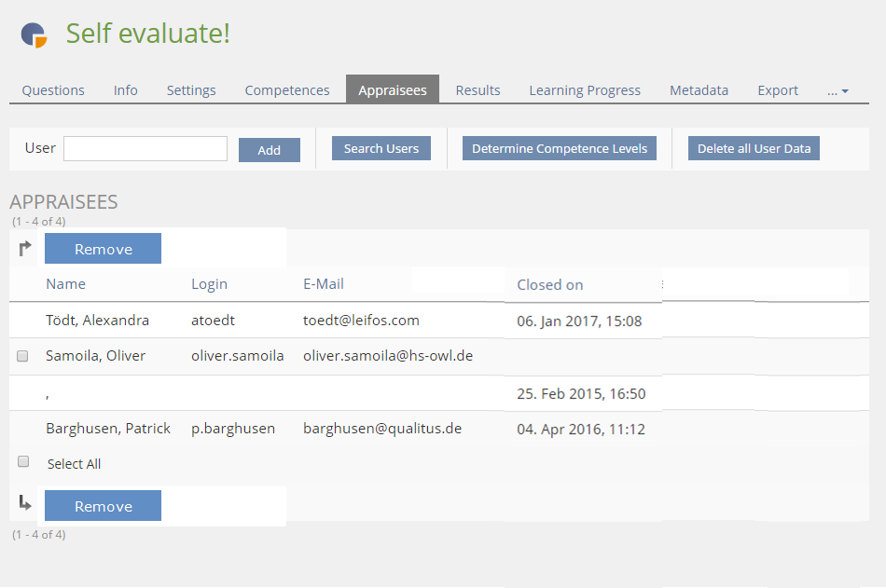Click the Search Users button

click(x=381, y=149)
